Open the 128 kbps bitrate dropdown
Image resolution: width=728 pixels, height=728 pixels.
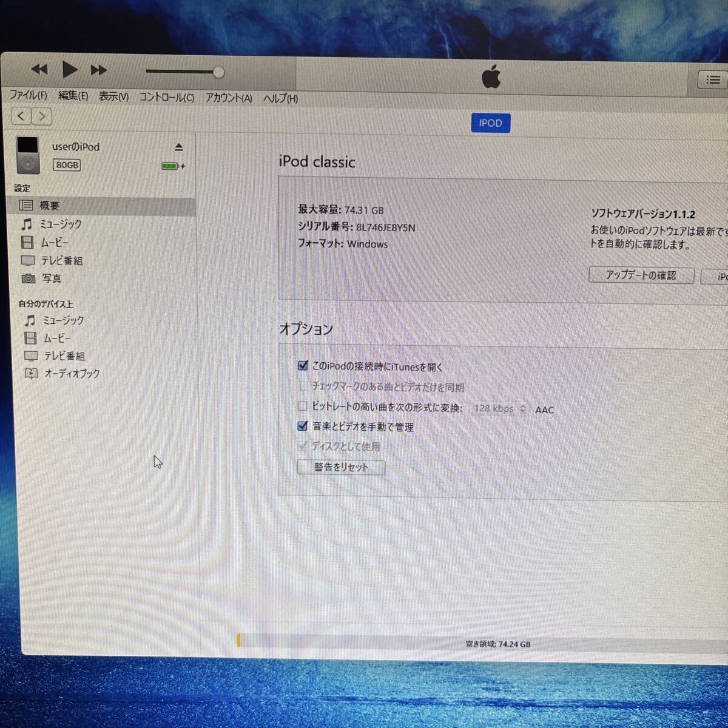[x=500, y=408]
